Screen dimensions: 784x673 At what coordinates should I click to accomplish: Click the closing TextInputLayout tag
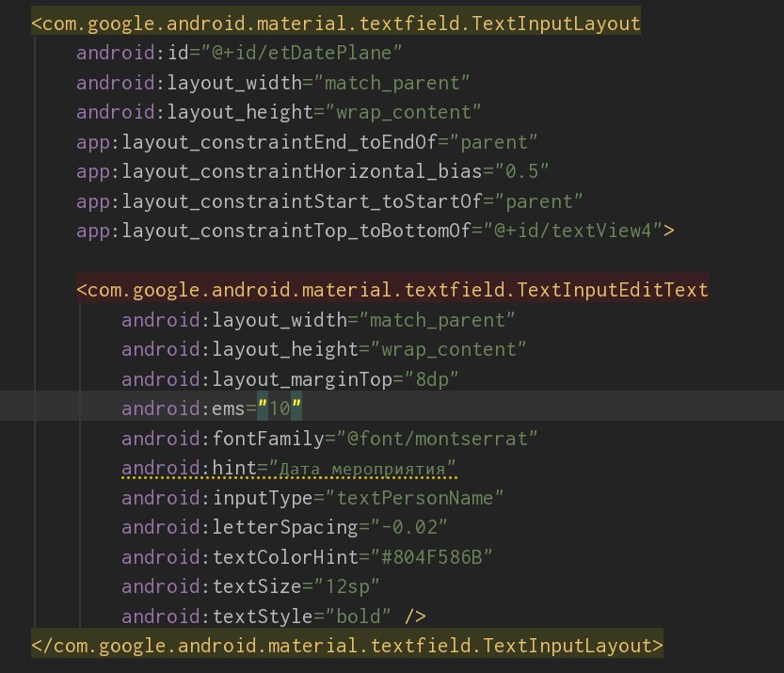point(347,646)
